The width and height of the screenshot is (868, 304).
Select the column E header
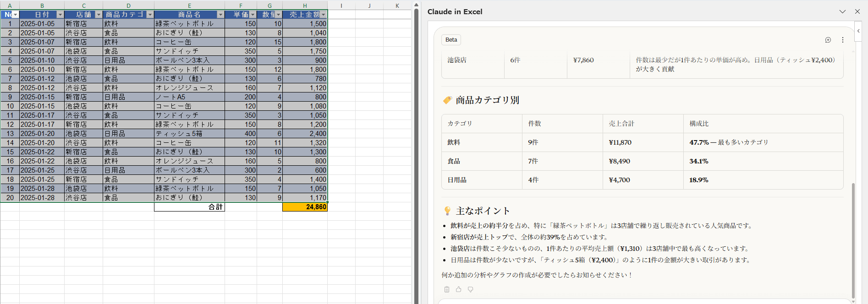tap(189, 5)
